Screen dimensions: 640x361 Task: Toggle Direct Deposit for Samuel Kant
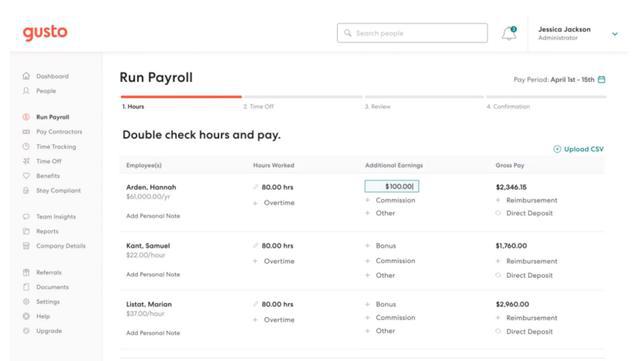tap(498, 275)
